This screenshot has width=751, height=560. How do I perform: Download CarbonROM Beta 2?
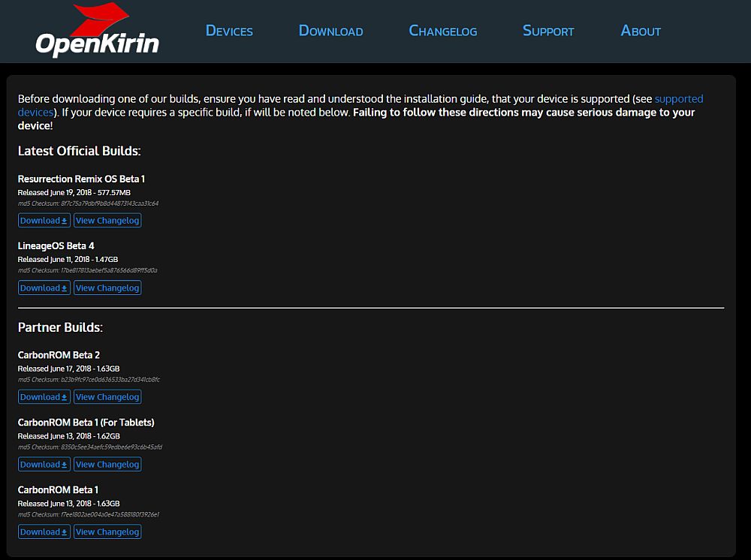44,397
